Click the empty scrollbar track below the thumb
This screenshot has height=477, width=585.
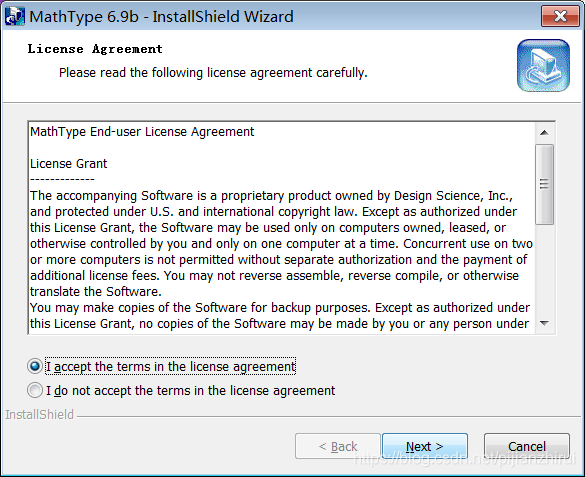click(544, 270)
